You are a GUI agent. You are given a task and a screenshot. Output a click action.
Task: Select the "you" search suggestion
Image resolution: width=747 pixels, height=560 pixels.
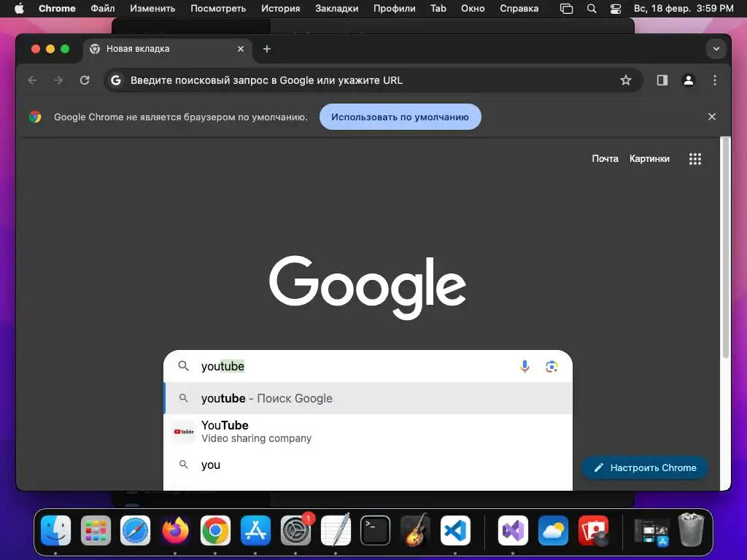coord(368,464)
